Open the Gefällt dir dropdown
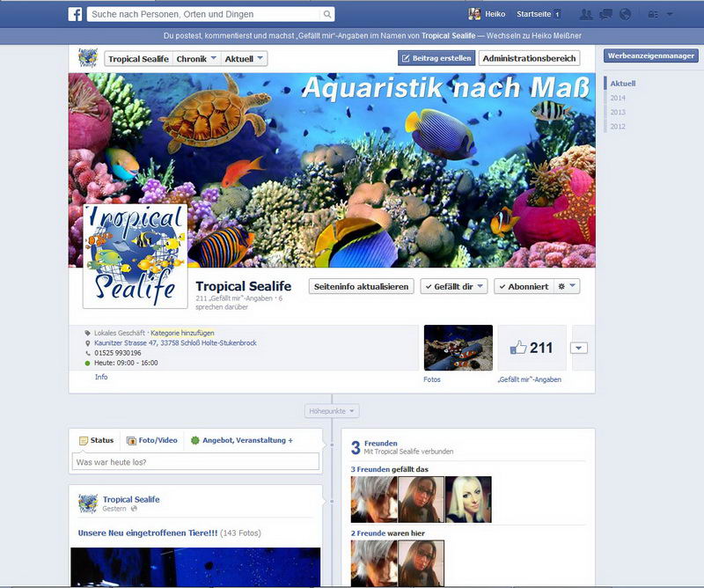This screenshot has width=704, height=588. [480, 286]
